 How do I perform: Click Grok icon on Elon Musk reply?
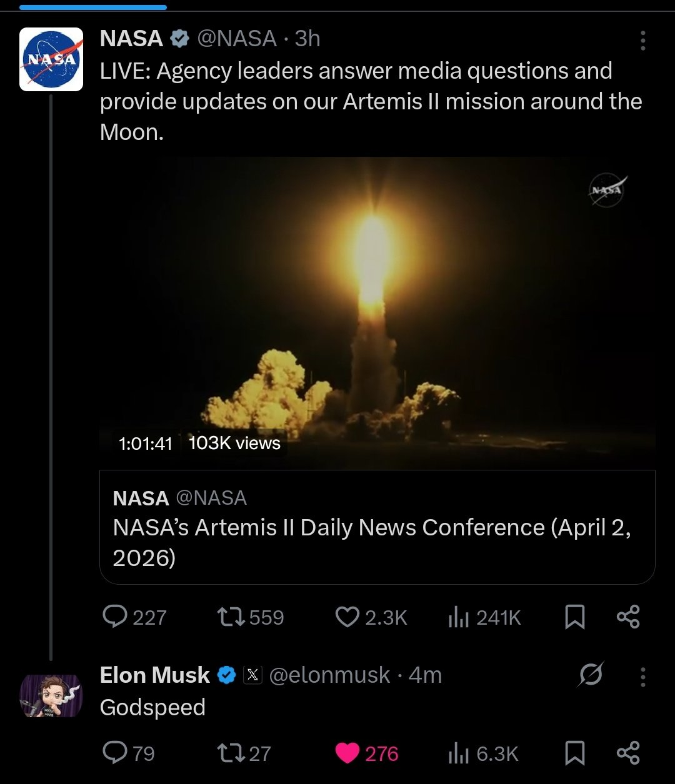point(590,675)
